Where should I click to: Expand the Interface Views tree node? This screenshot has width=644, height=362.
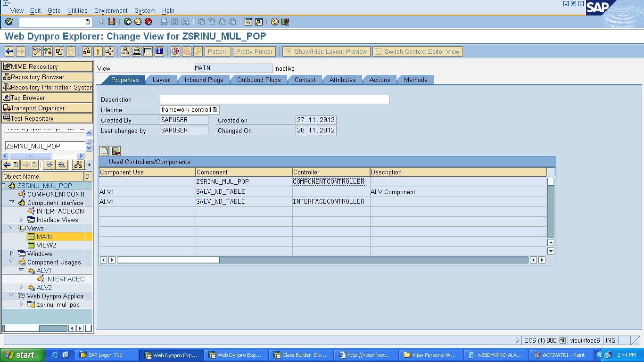[21, 220]
